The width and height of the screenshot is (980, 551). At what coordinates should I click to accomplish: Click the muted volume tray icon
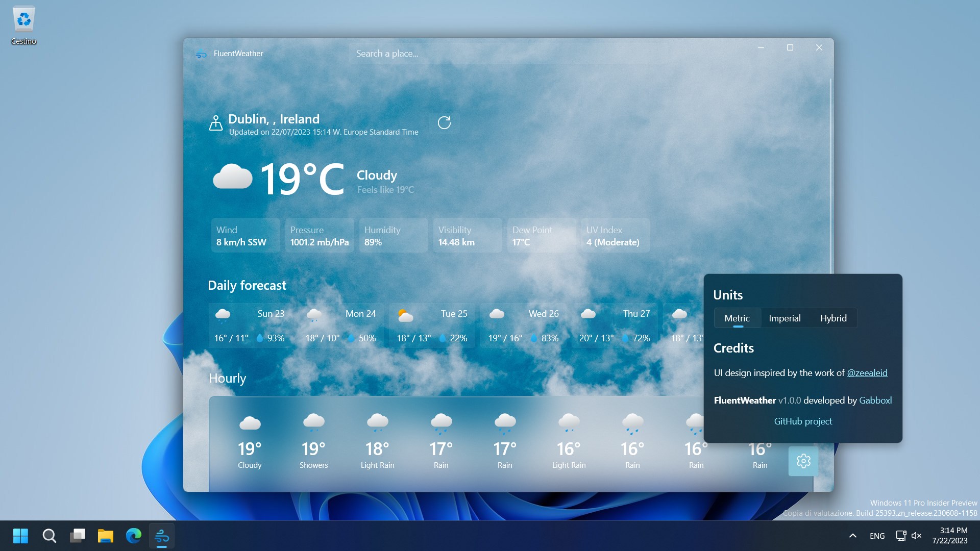(916, 536)
